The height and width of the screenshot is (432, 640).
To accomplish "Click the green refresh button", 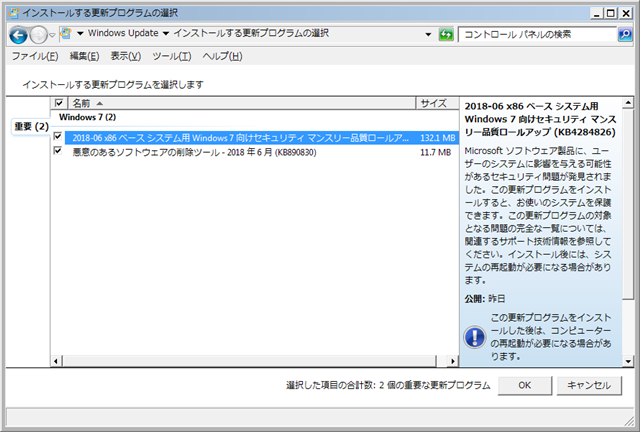I will (x=446, y=35).
